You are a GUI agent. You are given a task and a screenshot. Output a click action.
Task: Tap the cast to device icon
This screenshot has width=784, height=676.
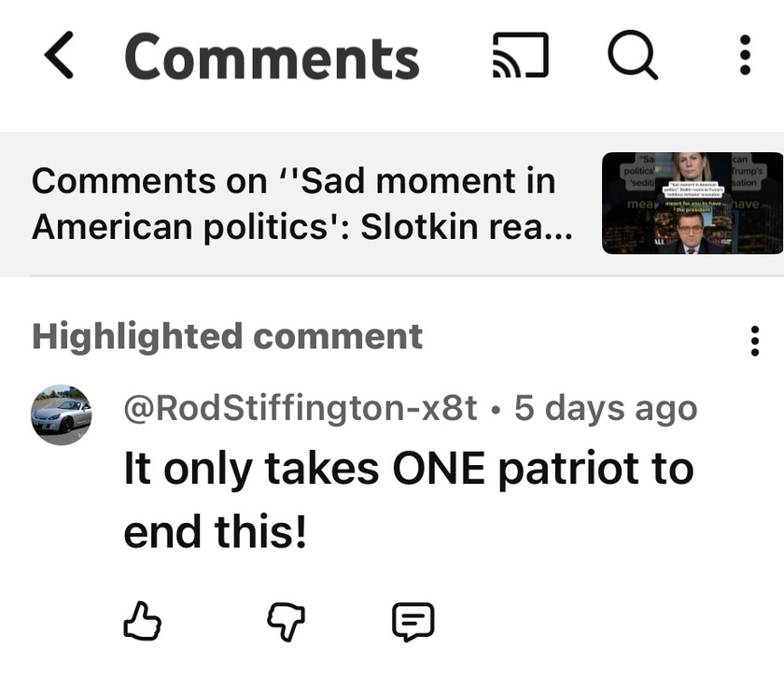tap(520, 57)
